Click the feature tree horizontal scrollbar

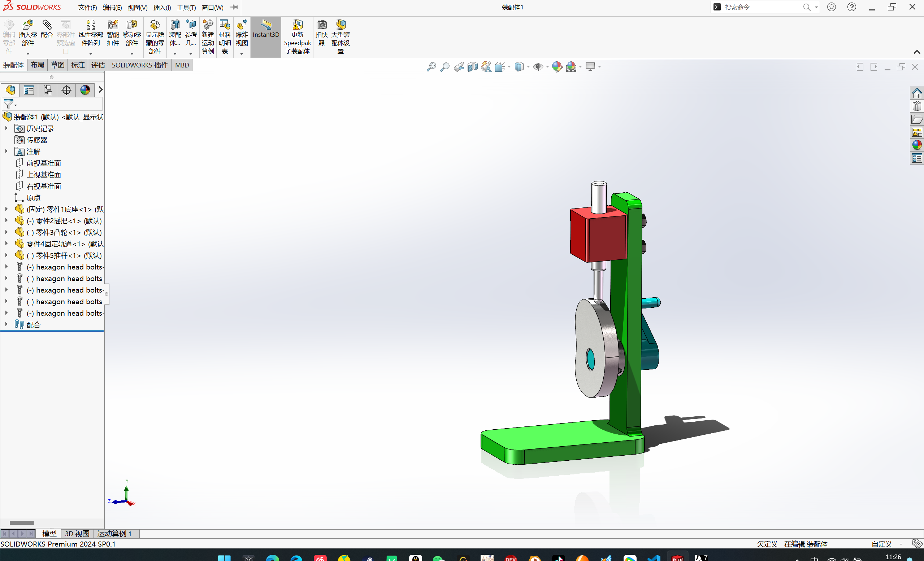point(22,523)
